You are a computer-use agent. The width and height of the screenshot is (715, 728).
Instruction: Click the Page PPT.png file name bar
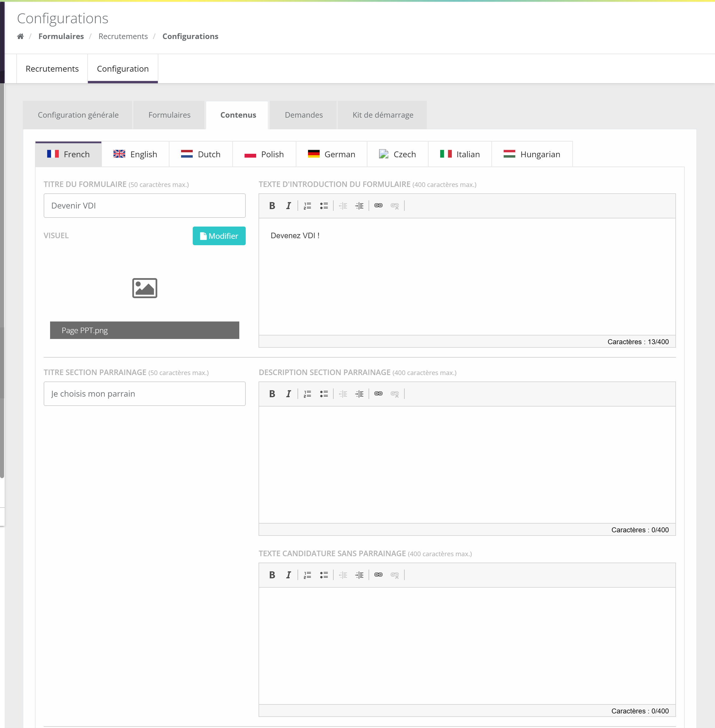145,330
